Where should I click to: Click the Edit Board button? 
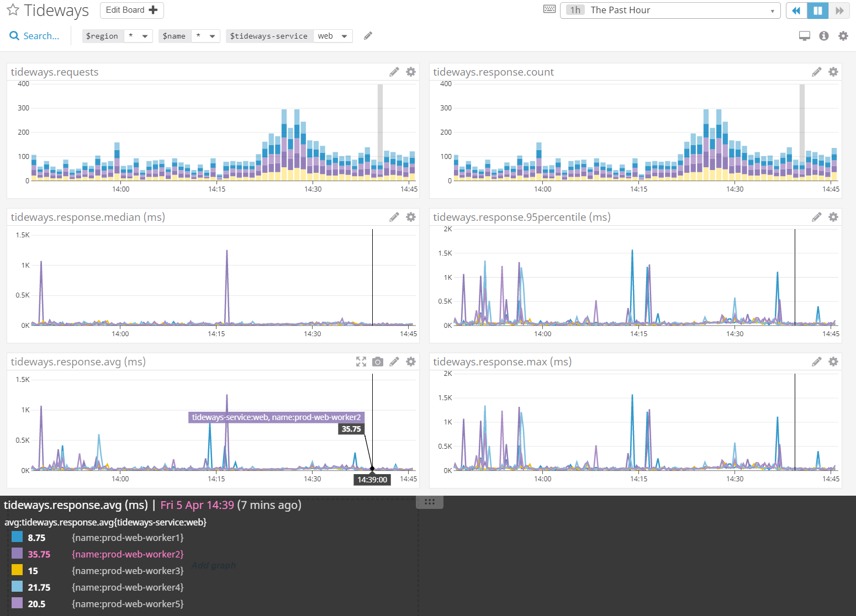coord(131,10)
